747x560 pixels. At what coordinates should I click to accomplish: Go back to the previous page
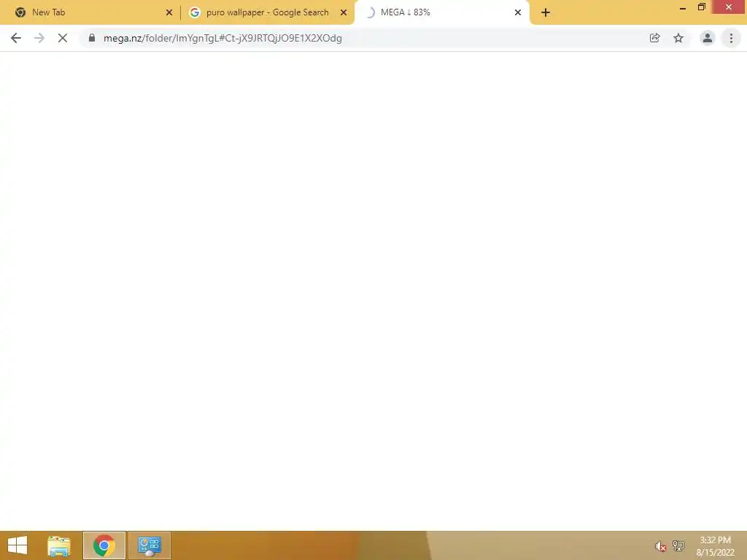click(16, 38)
